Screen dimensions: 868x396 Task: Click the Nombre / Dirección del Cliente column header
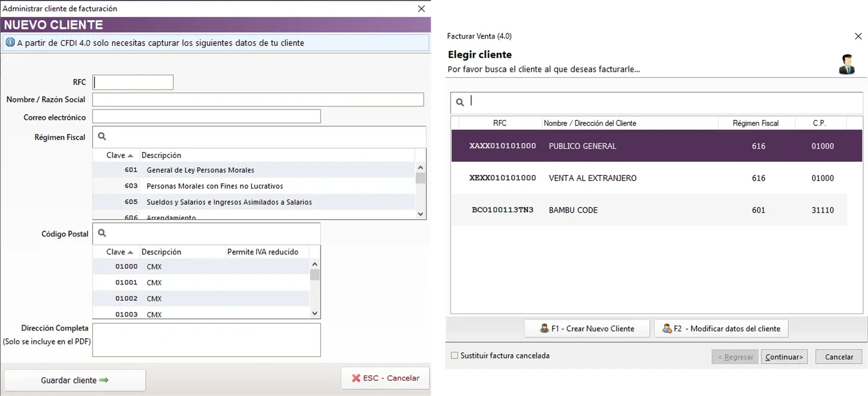[630, 123]
